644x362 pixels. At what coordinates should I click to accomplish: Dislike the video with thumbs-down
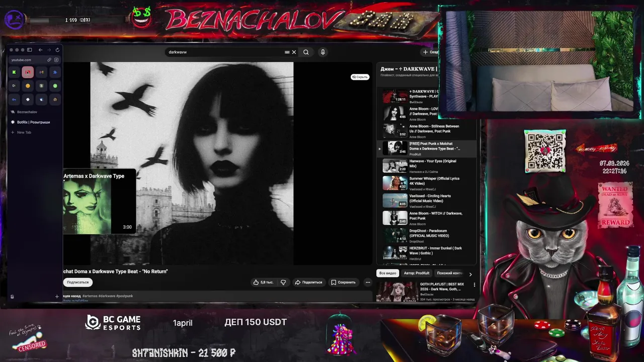click(283, 283)
